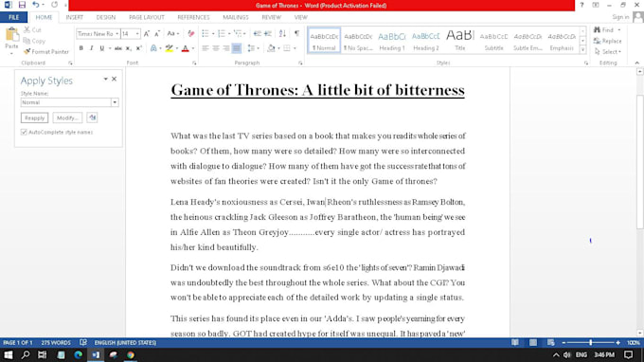The image size is (644, 362).
Task: Click Sign in link
Action: coord(620,17)
